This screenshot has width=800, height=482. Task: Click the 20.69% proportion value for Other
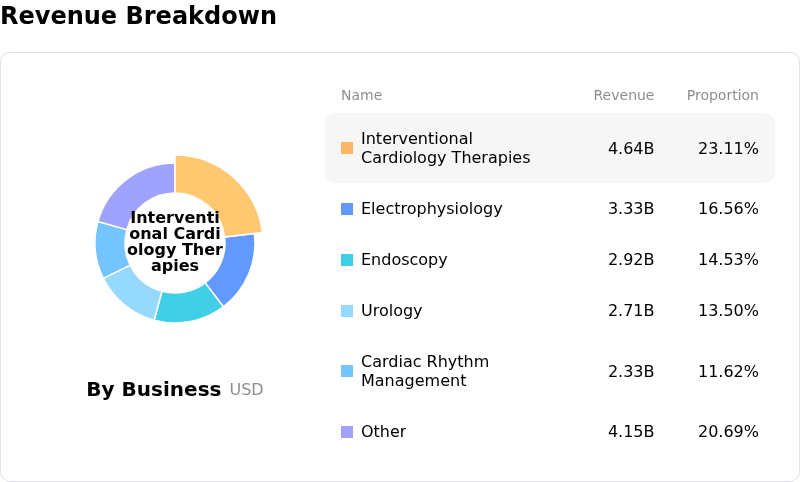tap(728, 432)
